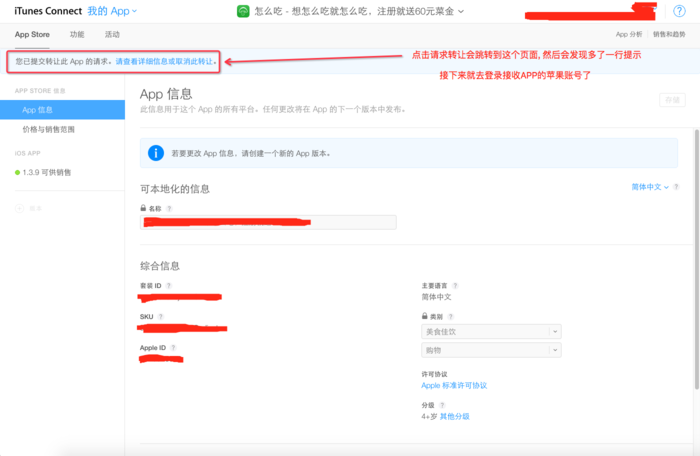The height and width of the screenshot is (456, 700).
Task: Click the add version plus icon in sidebar
Action: click(19, 208)
